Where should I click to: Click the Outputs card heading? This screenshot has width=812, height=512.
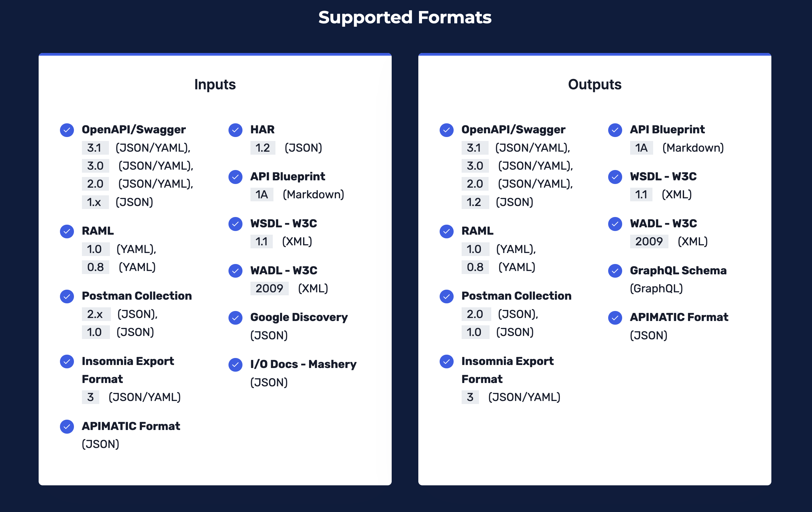[595, 84]
